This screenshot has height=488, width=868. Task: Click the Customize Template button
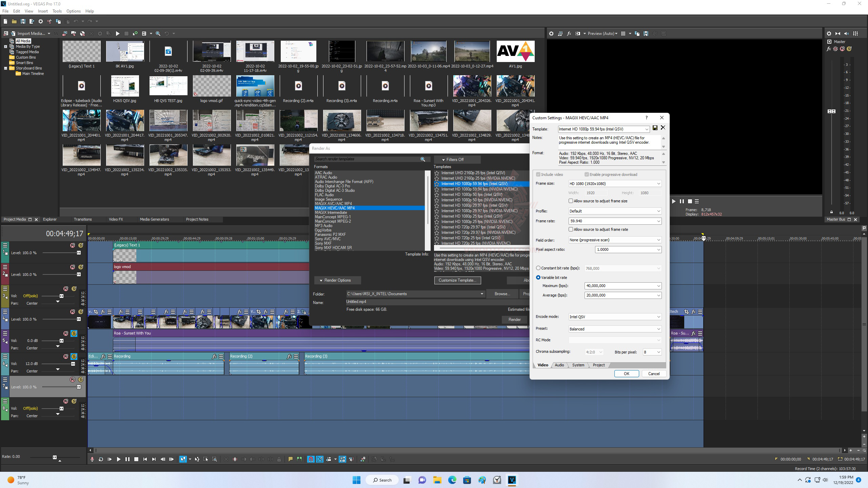pyautogui.click(x=457, y=280)
